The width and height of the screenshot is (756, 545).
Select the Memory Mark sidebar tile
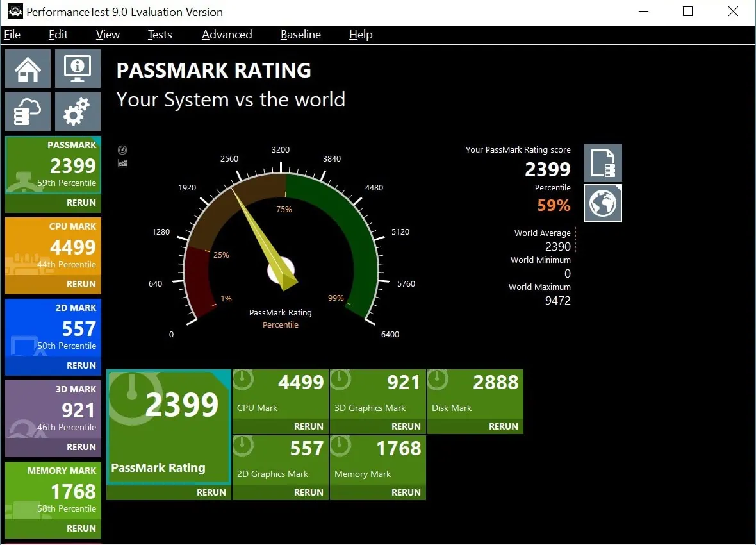(53, 491)
